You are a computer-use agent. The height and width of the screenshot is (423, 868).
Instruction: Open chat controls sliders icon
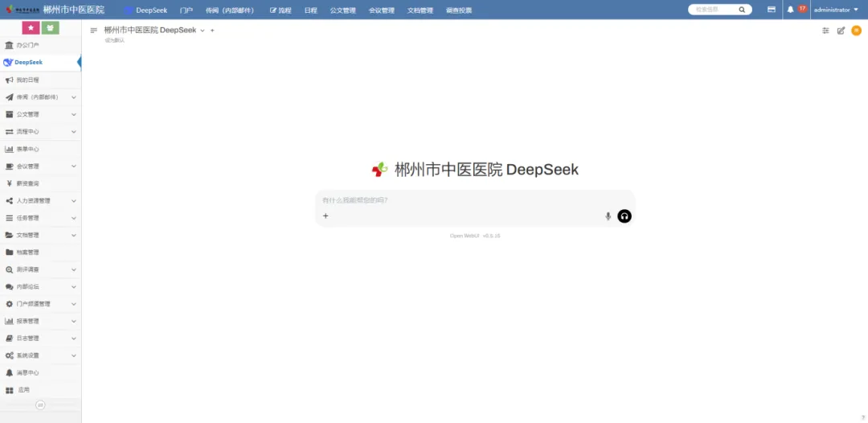pyautogui.click(x=826, y=31)
